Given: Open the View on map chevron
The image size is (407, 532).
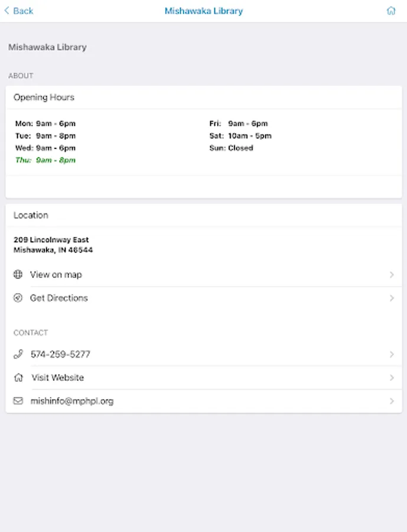Looking at the screenshot, I should [x=392, y=275].
